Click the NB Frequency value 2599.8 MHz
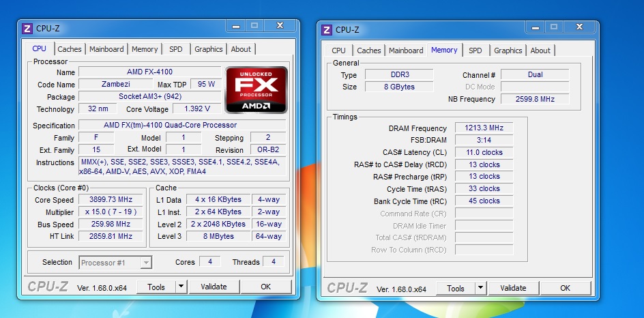Viewport: 644px width, 318px height. tap(535, 99)
